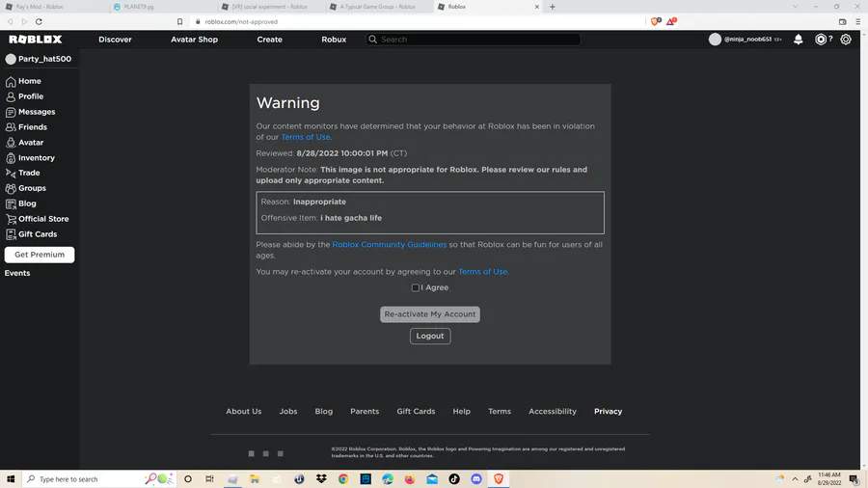Open Create in the top navigation
This screenshot has height=488, width=868.
(x=270, y=40)
